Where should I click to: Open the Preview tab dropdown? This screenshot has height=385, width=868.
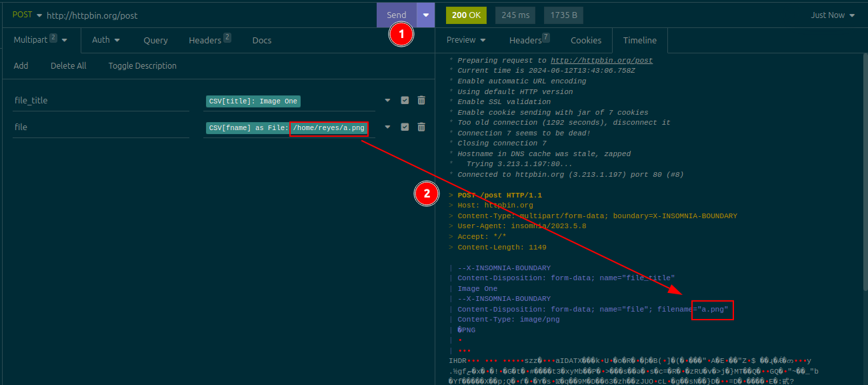tap(466, 40)
